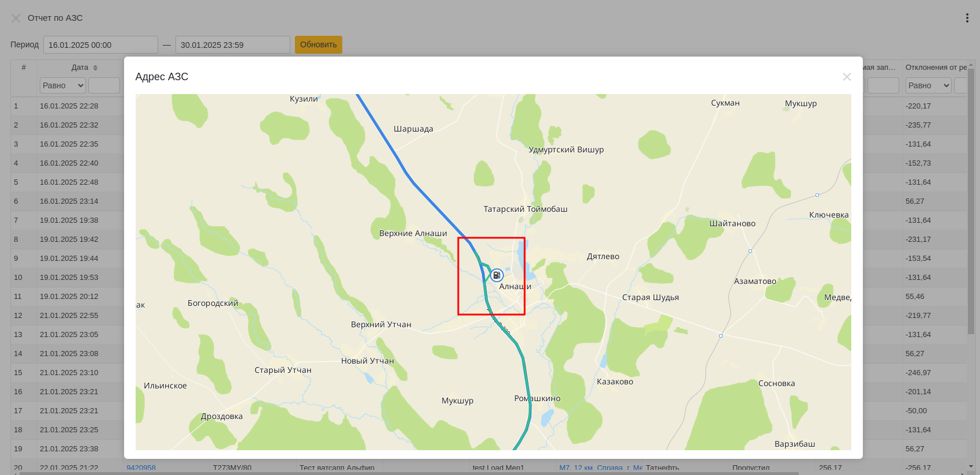The height and width of the screenshot is (475, 980).
Task: Click deviation value -50,00
Action: [916, 411]
